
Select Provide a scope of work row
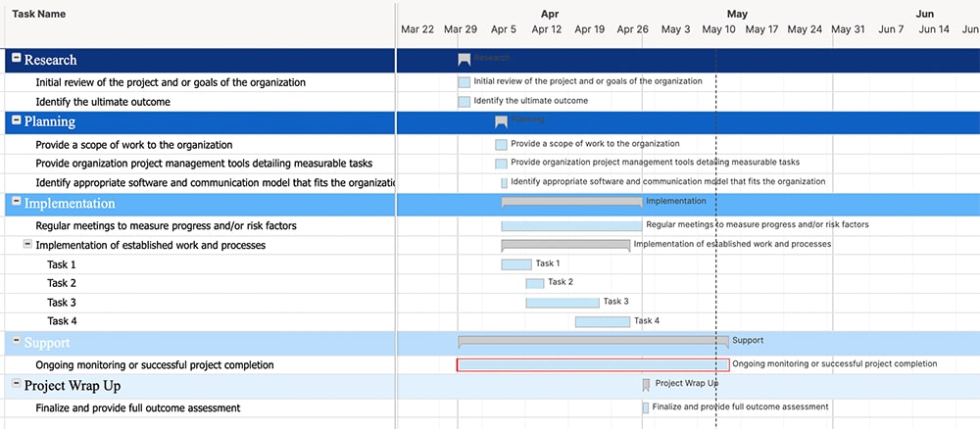[x=134, y=145]
